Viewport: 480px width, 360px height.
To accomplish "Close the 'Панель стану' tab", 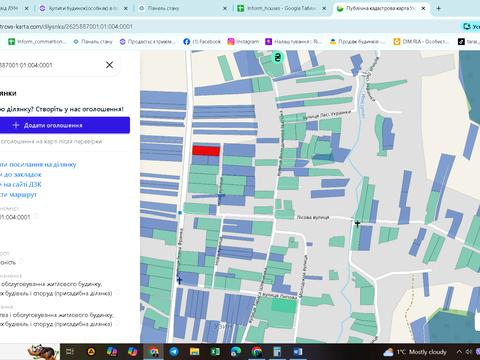I will [225, 8].
